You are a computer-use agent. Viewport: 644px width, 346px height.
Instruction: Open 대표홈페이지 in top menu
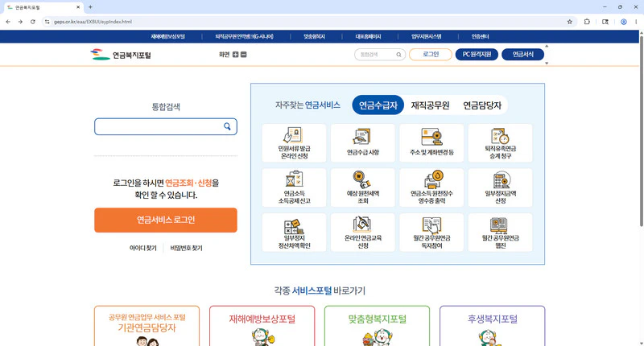coord(368,36)
